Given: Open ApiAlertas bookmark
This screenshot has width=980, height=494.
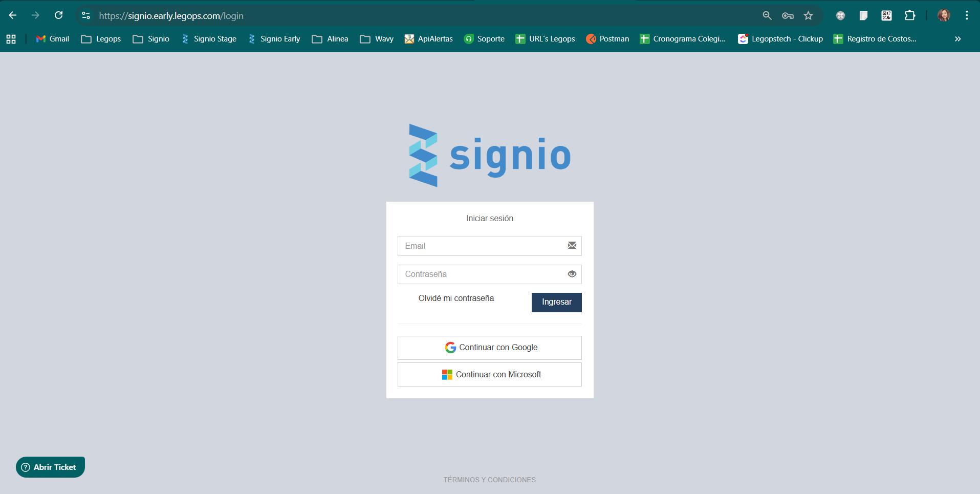Looking at the screenshot, I should tap(429, 39).
